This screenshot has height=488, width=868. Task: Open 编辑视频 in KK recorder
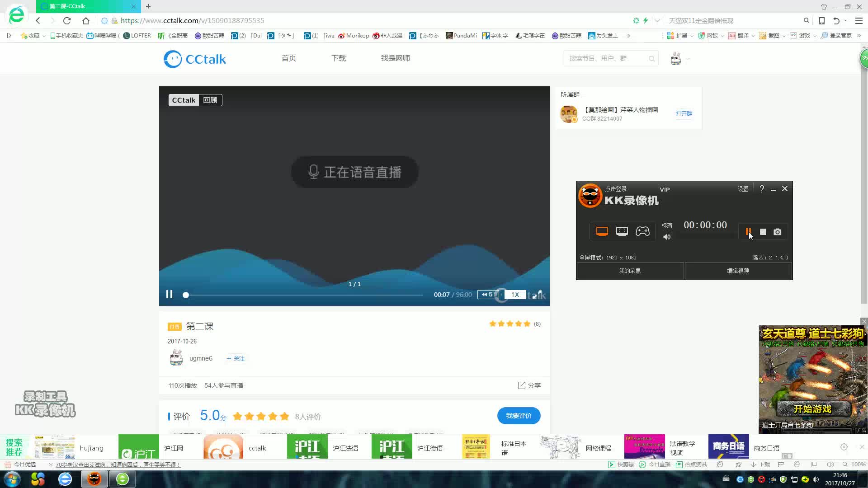[x=738, y=271]
